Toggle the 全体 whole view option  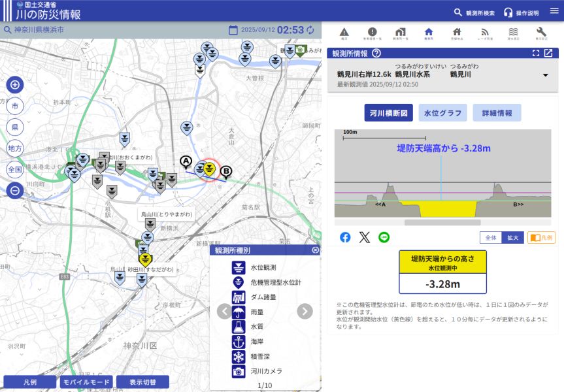491,238
